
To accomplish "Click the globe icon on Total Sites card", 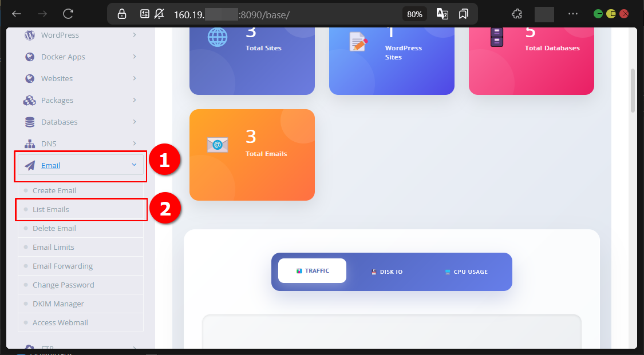I will pos(218,38).
